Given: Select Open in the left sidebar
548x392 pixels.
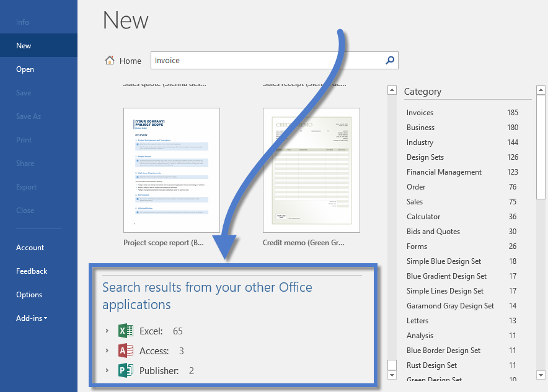Looking at the screenshot, I should point(25,69).
